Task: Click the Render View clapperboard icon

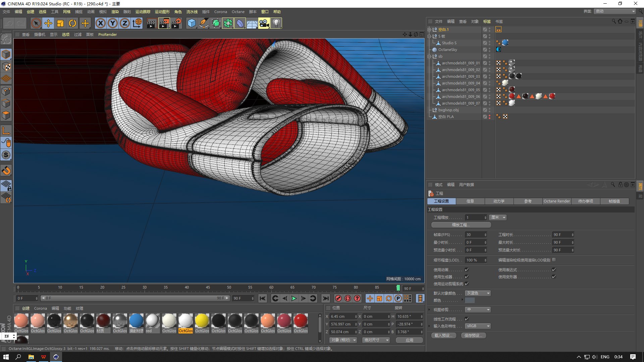Action: click(x=152, y=23)
